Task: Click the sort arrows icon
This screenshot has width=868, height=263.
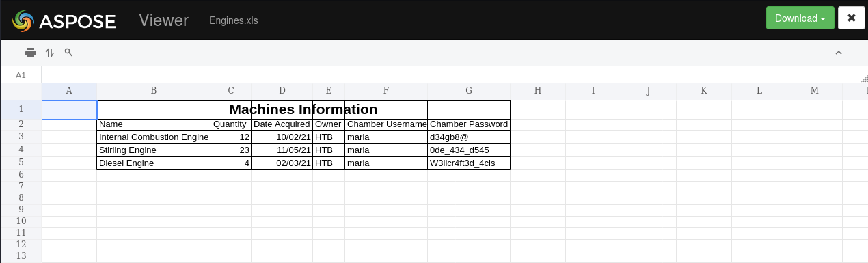Action: (50, 53)
